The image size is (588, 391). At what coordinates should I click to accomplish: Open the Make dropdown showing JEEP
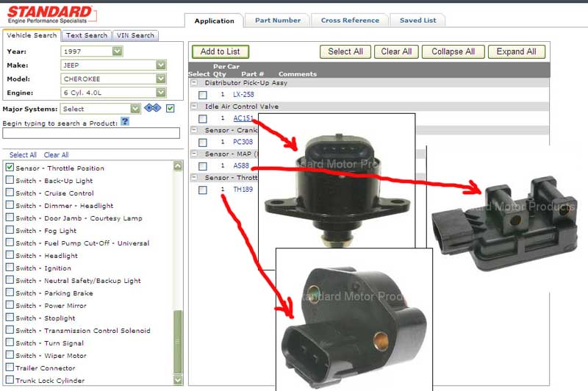(161, 65)
